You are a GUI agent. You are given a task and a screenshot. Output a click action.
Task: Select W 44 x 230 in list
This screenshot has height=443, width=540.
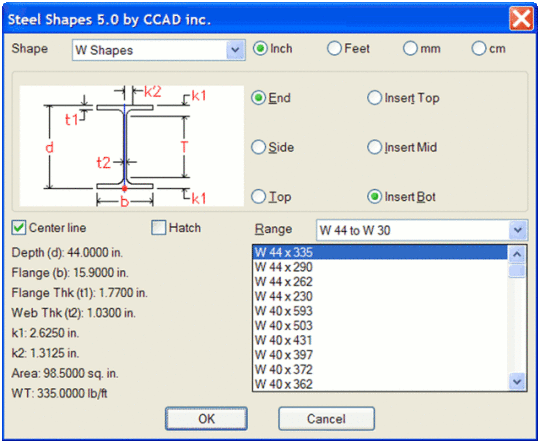tap(380, 296)
